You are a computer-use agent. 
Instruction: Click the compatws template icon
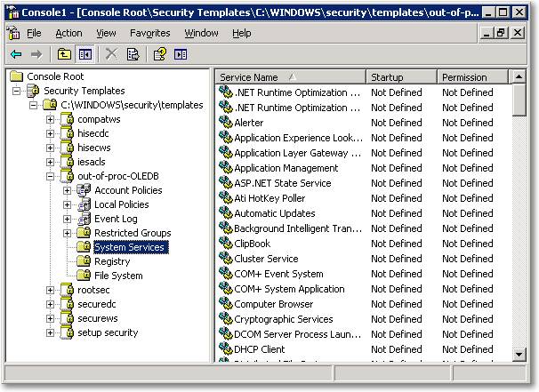[67, 119]
